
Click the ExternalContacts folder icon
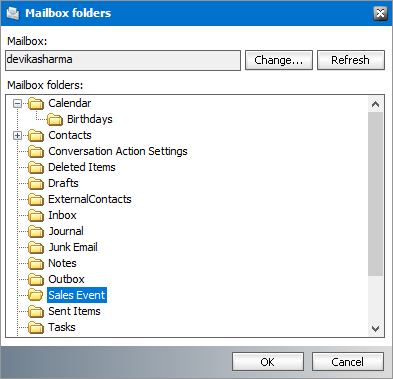[36, 200]
